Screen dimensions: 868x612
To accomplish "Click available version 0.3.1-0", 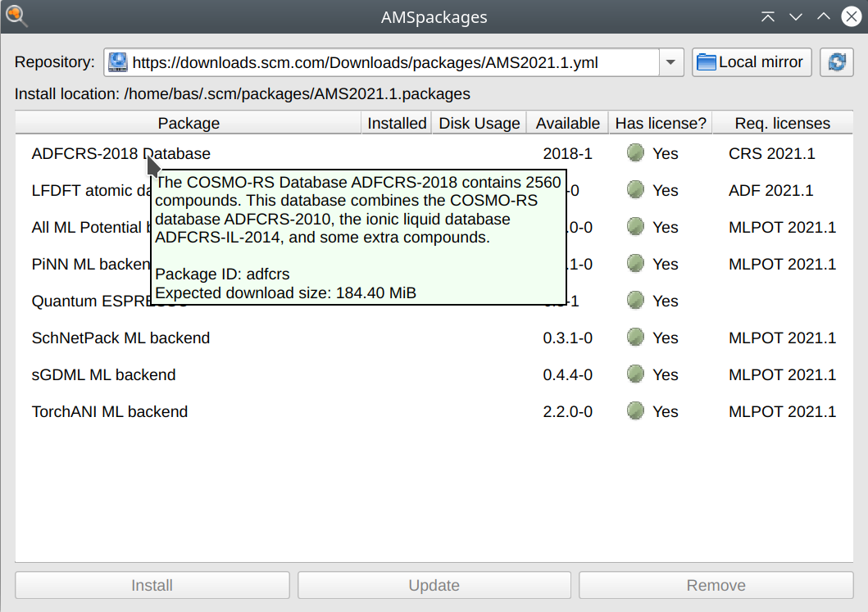I will 567,338.
